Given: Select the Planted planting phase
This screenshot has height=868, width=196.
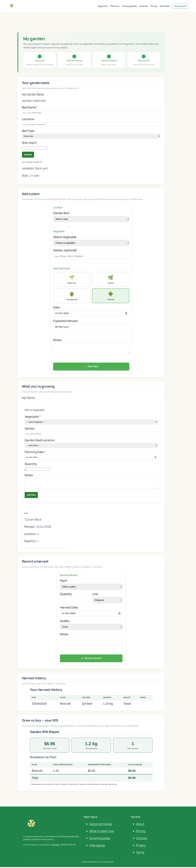Looking at the screenshot, I should pyautogui.click(x=111, y=296).
